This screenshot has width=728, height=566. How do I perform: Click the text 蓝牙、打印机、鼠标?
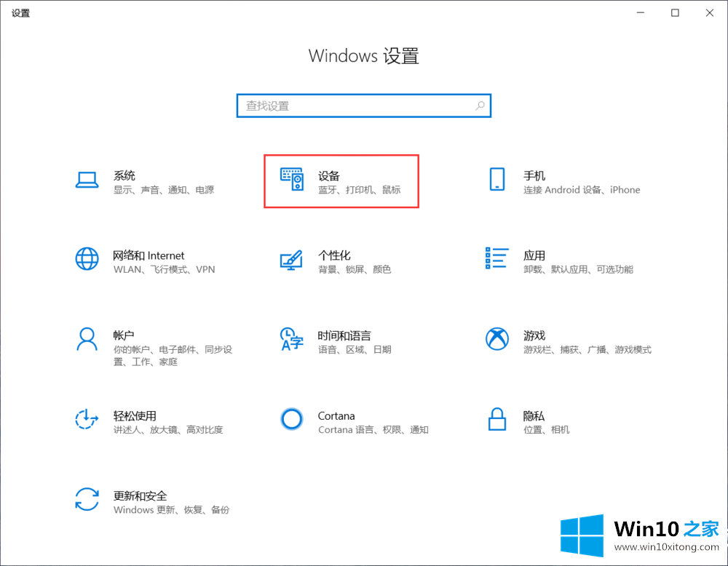coord(360,190)
